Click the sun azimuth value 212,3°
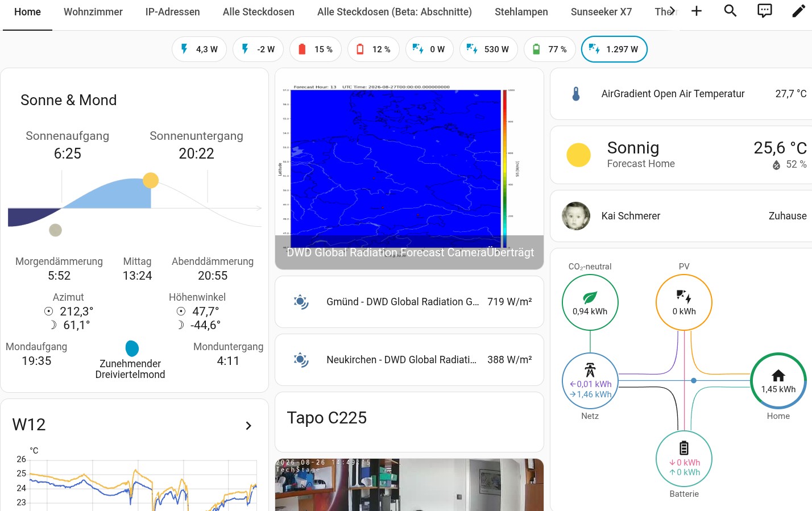812x511 pixels. pos(76,311)
